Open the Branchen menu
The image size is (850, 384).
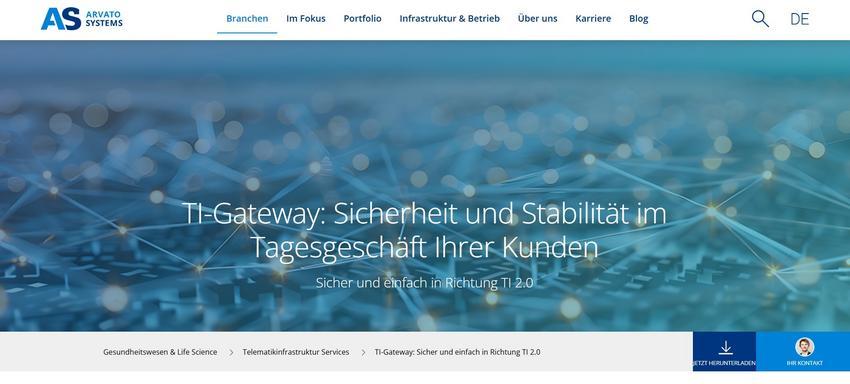point(247,18)
